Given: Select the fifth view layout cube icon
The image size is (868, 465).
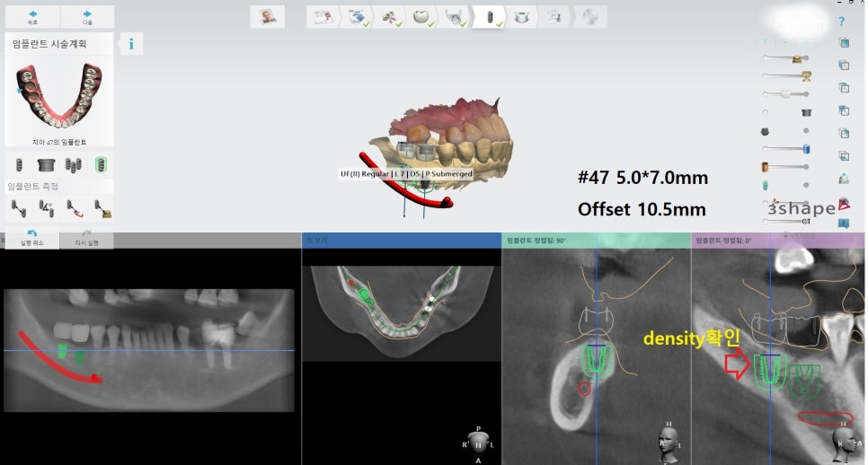Looking at the screenshot, I should [844, 133].
